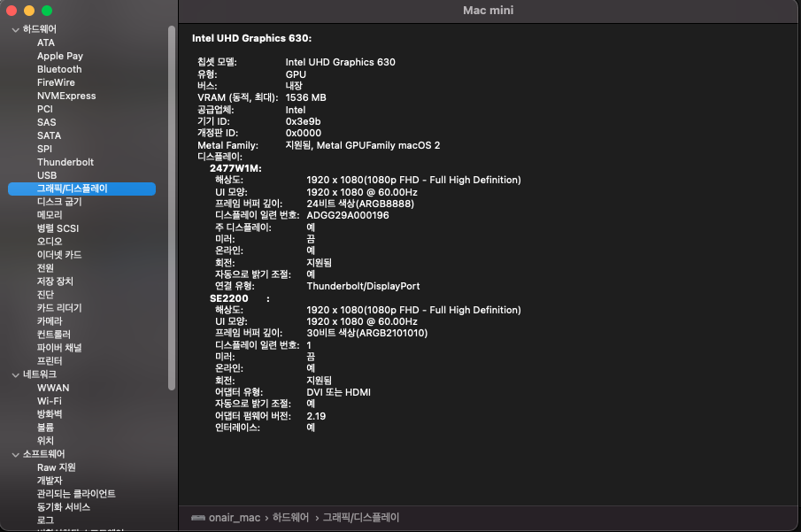Minimize the window with the yellow button
801x532 pixels.
click(x=29, y=11)
